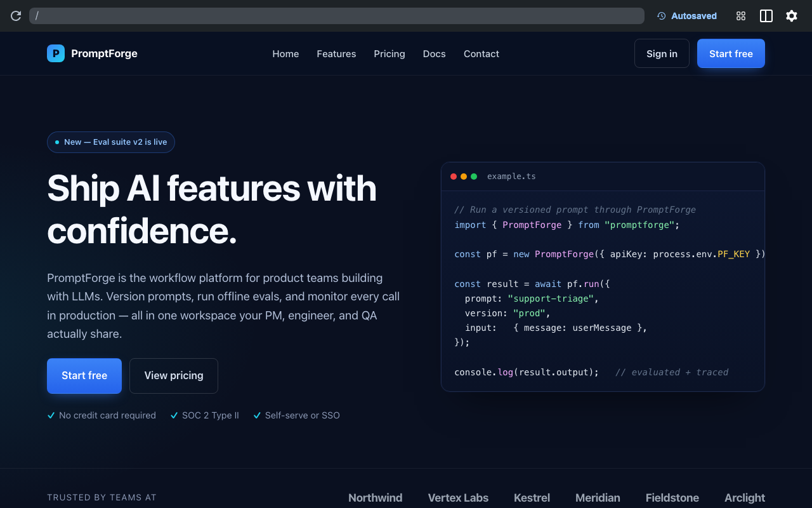Viewport: 812px width, 508px height.
Task: Click the Fieldstone company name
Action: pyautogui.click(x=672, y=498)
